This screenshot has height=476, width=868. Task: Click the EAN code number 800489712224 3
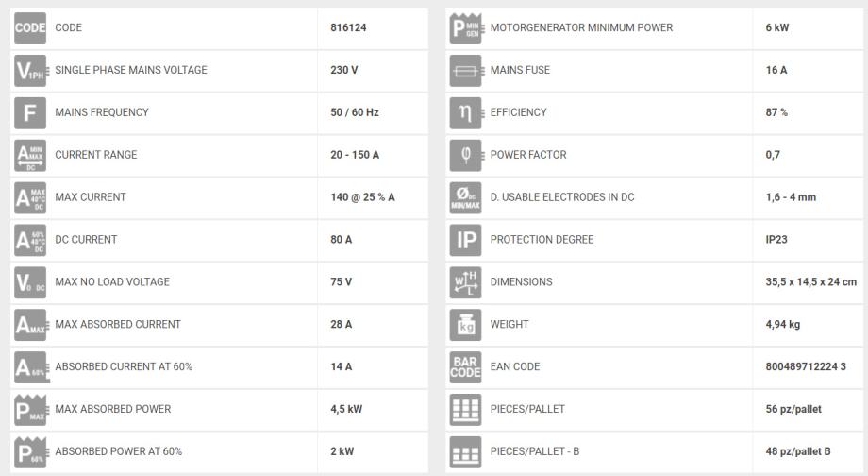pos(806,366)
